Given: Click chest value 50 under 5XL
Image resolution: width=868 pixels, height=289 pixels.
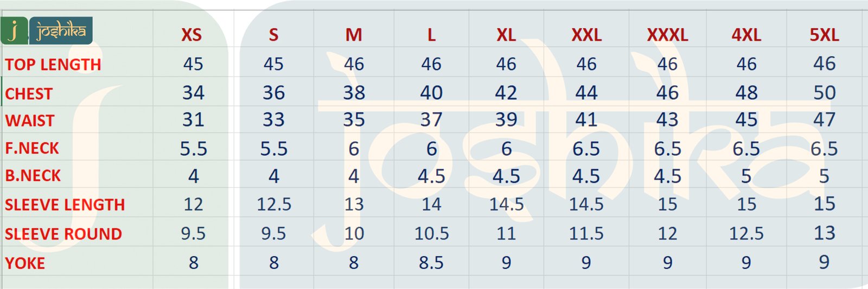Looking at the screenshot, I should (x=824, y=93).
